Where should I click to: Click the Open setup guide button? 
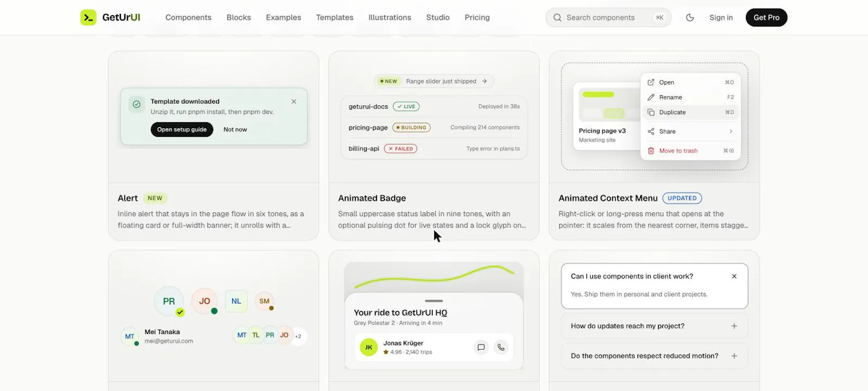(182, 130)
